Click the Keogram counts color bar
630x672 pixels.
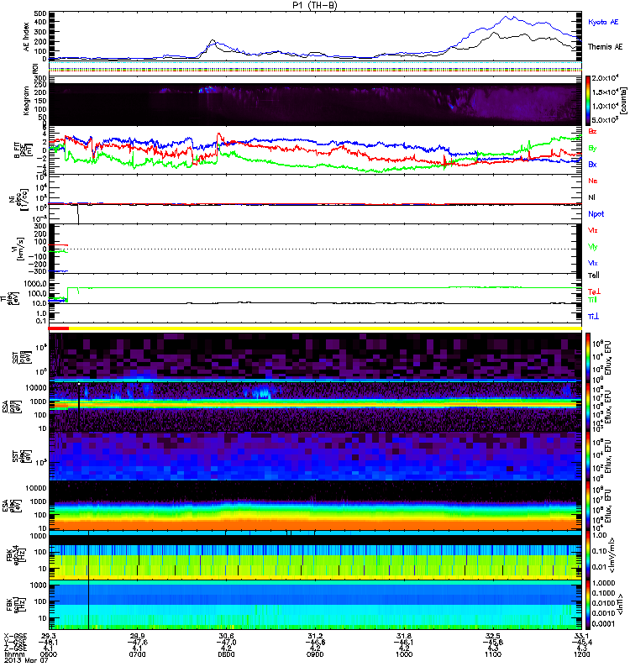tap(588, 101)
